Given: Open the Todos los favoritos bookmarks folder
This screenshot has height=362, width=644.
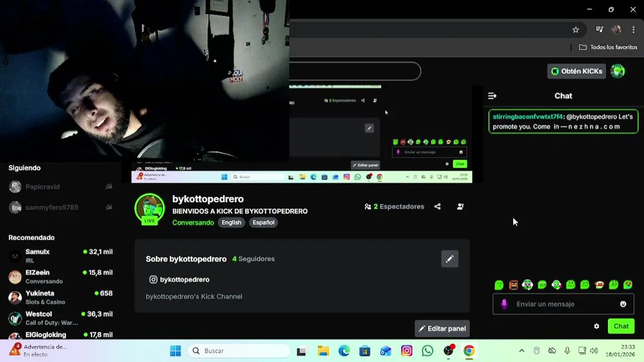Looking at the screenshot, I should (x=608, y=47).
